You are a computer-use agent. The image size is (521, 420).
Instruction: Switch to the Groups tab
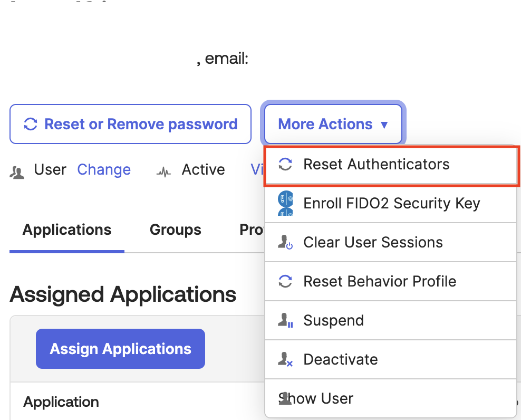click(175, 230)
